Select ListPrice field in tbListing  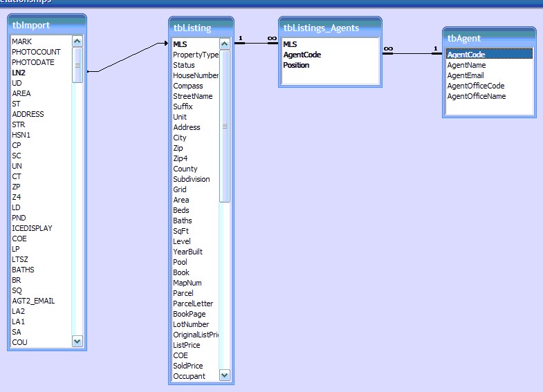click(187, 345)
